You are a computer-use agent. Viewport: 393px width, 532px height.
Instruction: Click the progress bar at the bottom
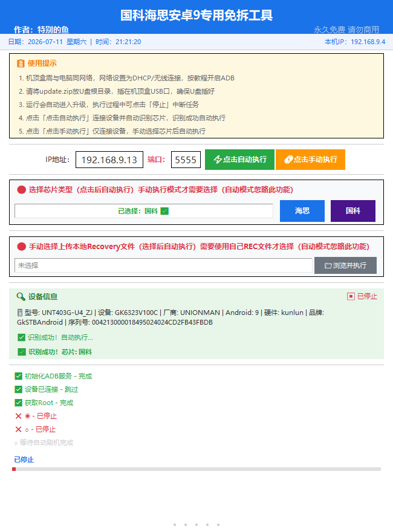pos(197,469)
